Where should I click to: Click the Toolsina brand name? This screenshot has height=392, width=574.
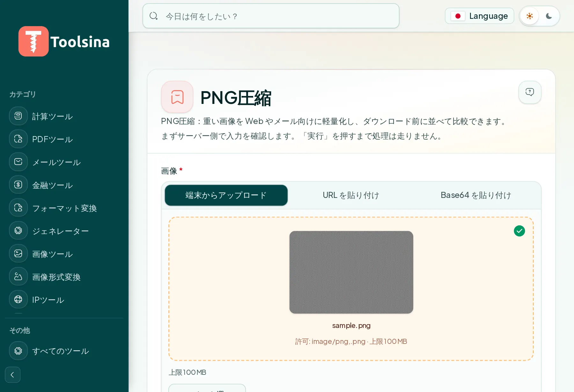coord(80,42)
